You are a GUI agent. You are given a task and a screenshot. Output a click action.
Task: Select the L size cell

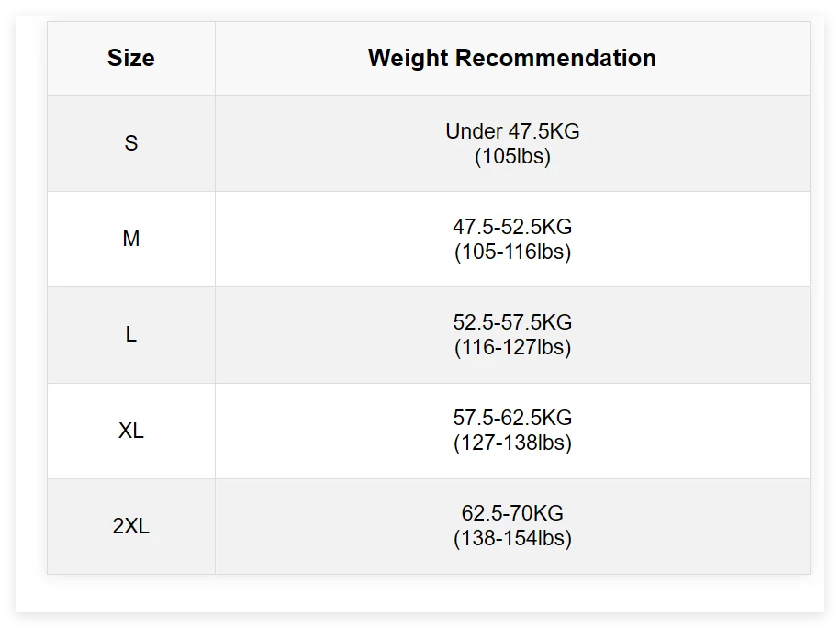(x=130, y=335)
